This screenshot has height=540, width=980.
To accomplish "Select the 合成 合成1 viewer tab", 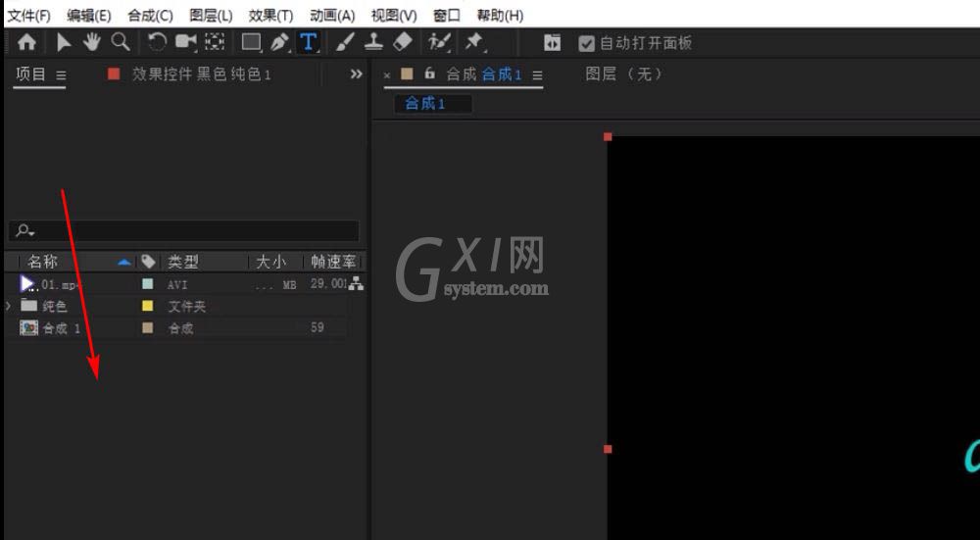I will [484, 74].
